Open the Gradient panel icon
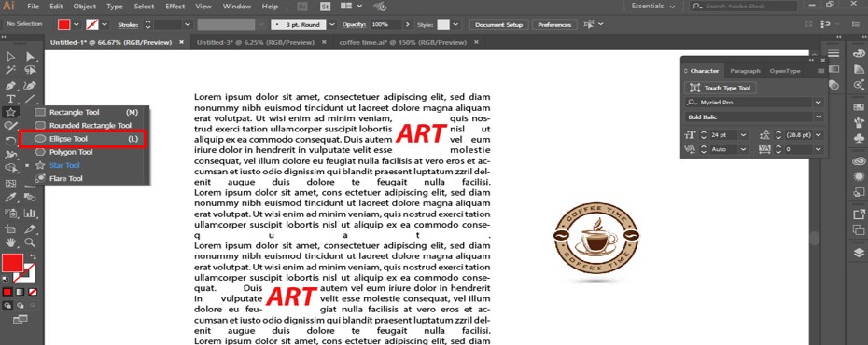 833,69
